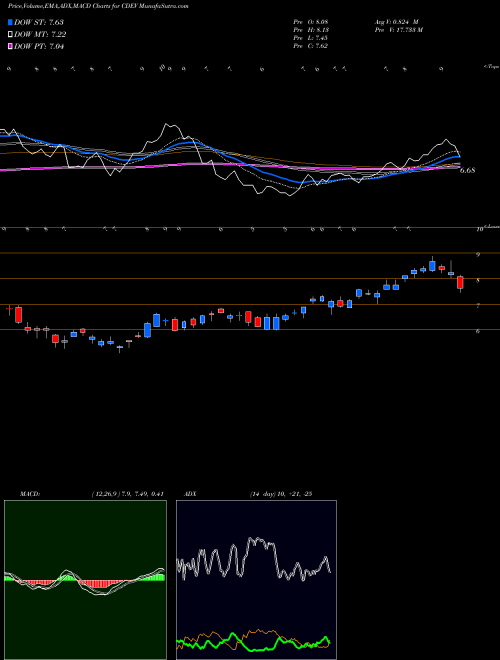500x660 pixels.
Task: Click the 'Pre V: 17.733 M' value
Action: click(x=399, y=30)
